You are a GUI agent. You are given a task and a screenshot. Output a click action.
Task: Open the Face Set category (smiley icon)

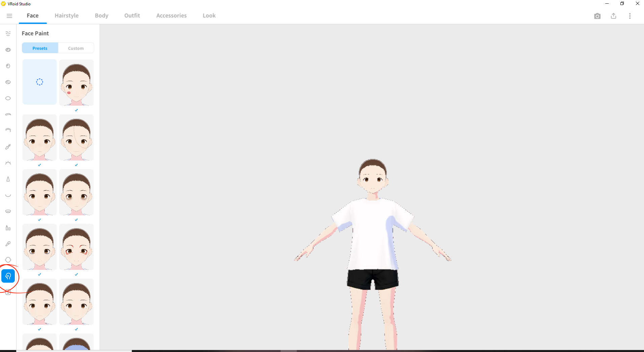point(8,34)
